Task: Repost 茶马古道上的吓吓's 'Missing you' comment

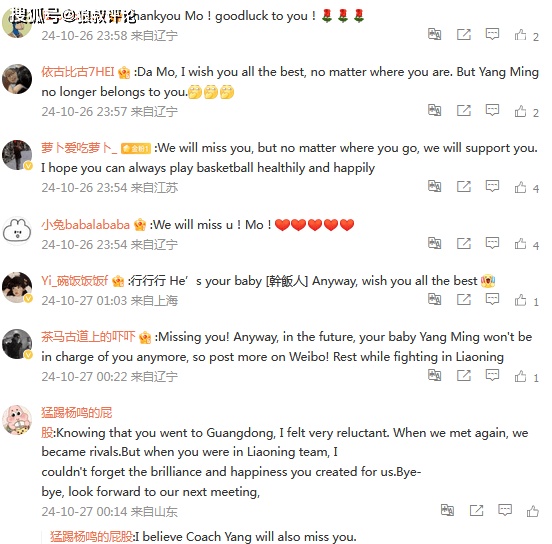Action: coord(464,375)
